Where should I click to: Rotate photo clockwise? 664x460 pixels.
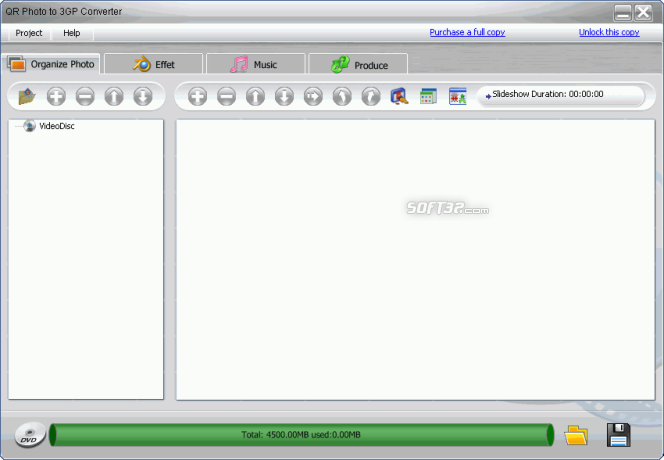point(371,96)
